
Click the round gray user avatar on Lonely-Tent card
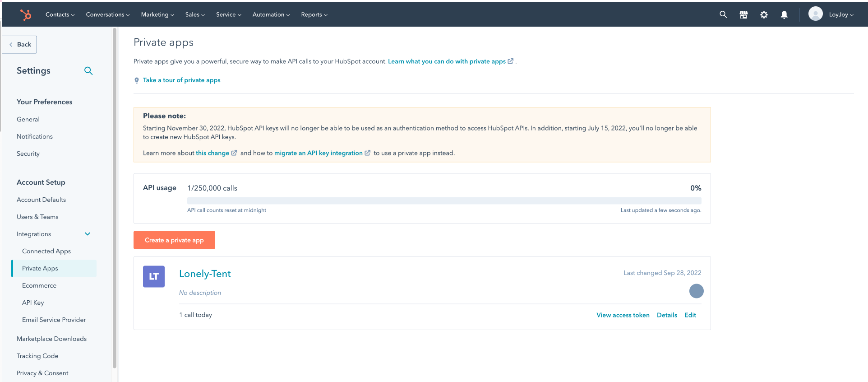coord(696,291)
